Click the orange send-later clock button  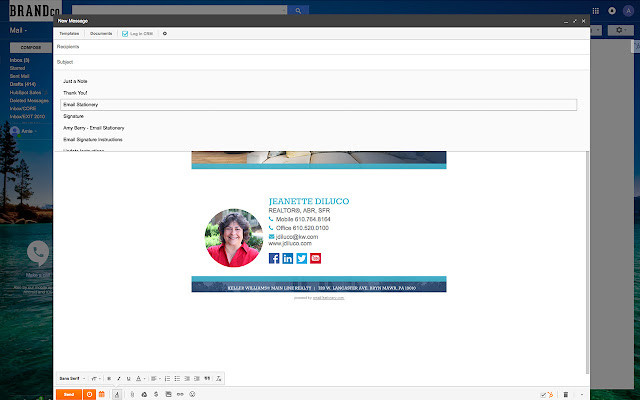pos(89,395)
